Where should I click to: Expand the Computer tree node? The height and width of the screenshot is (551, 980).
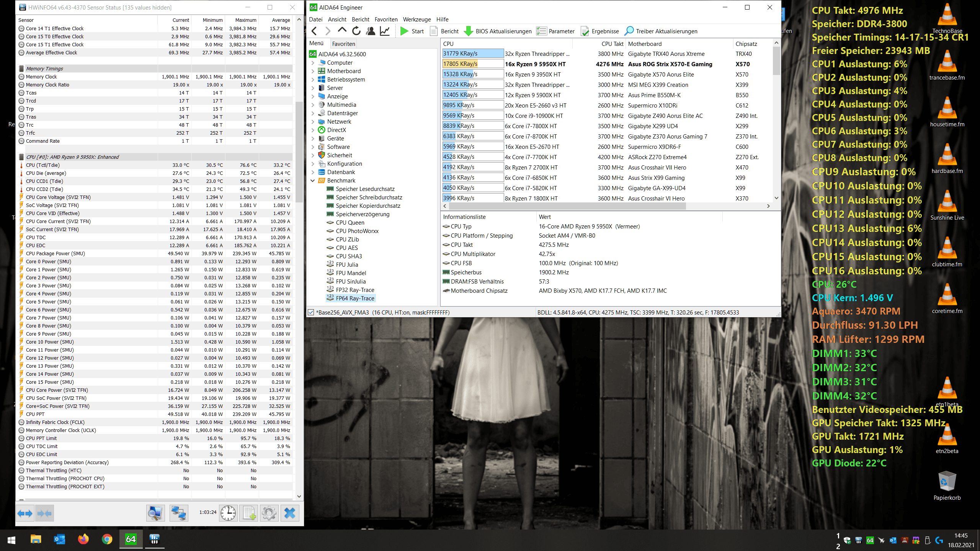(313, 63)
